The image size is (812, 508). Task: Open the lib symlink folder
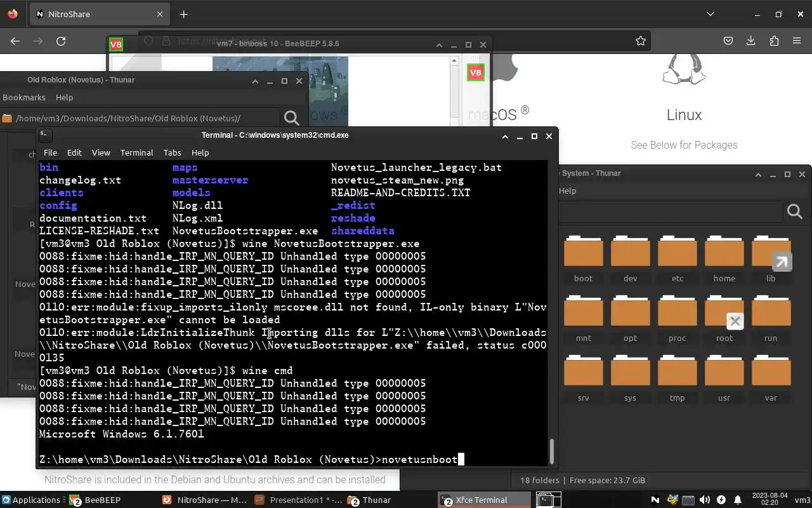[x=771, y=259]
